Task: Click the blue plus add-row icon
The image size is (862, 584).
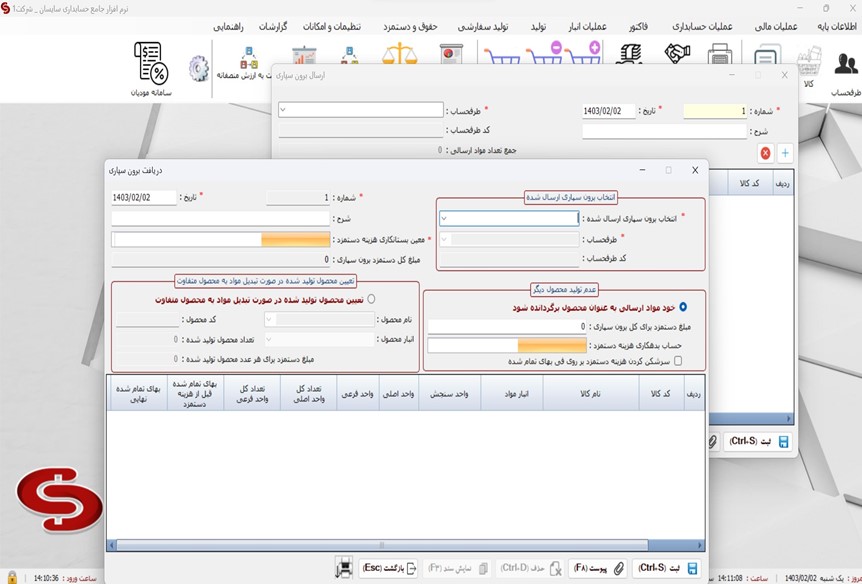Action: tap(785, 153)
